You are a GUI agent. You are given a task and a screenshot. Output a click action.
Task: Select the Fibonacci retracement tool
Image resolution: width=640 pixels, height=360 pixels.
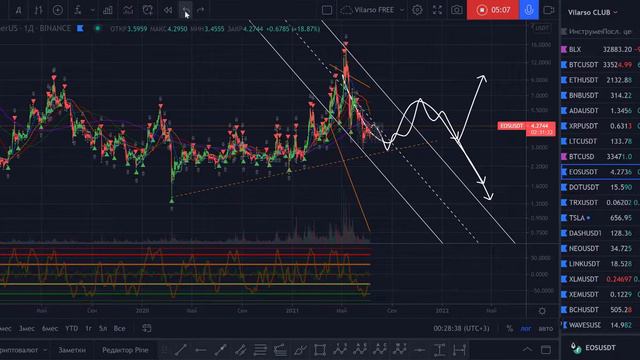(x=260, y=350)
